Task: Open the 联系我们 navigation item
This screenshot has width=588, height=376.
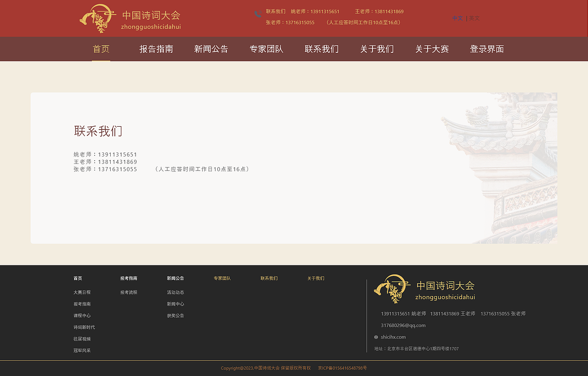Action: (322, 49)
